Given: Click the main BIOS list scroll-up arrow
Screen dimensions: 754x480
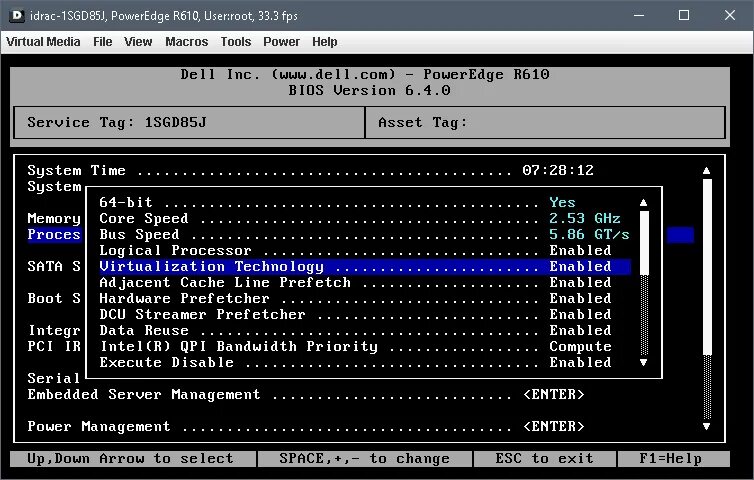Looking at the screenshot, I should click(706, 170).
